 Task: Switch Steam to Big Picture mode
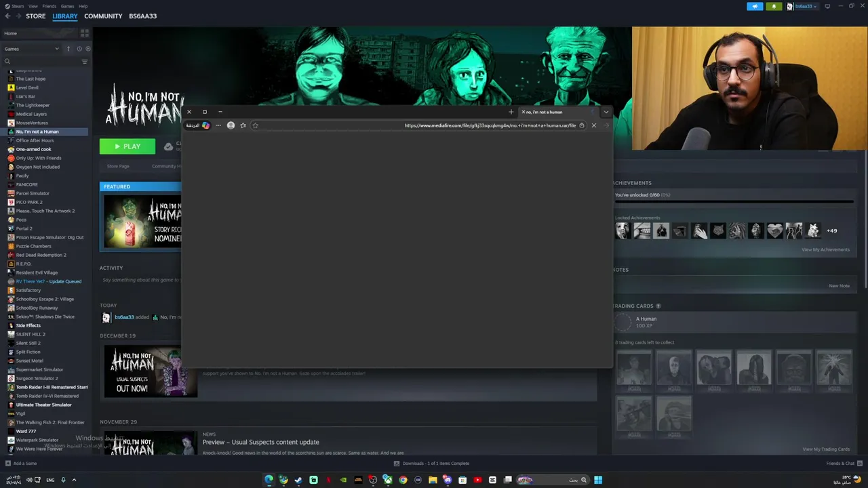[x=827, y=6]
